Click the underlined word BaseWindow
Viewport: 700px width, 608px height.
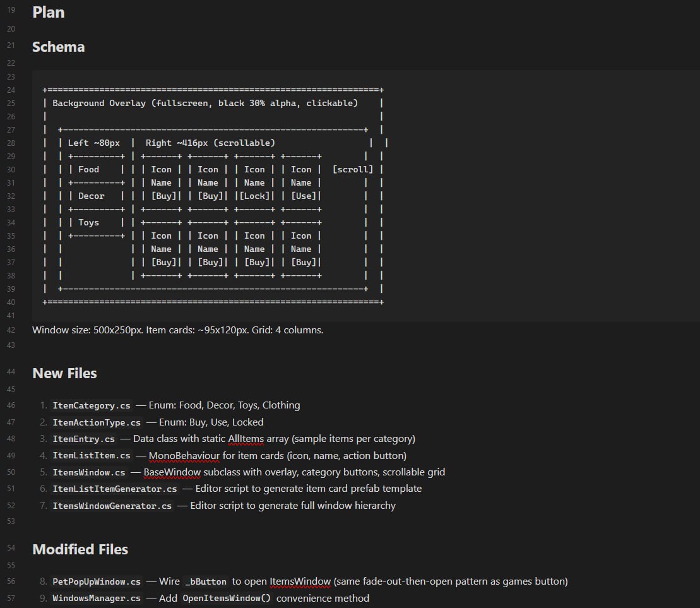[x=172, y=472]
